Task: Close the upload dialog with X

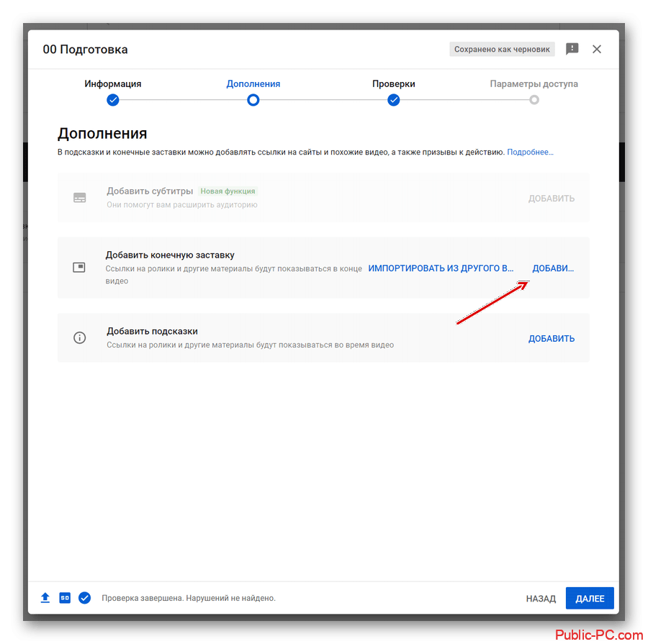Action: 596,49
